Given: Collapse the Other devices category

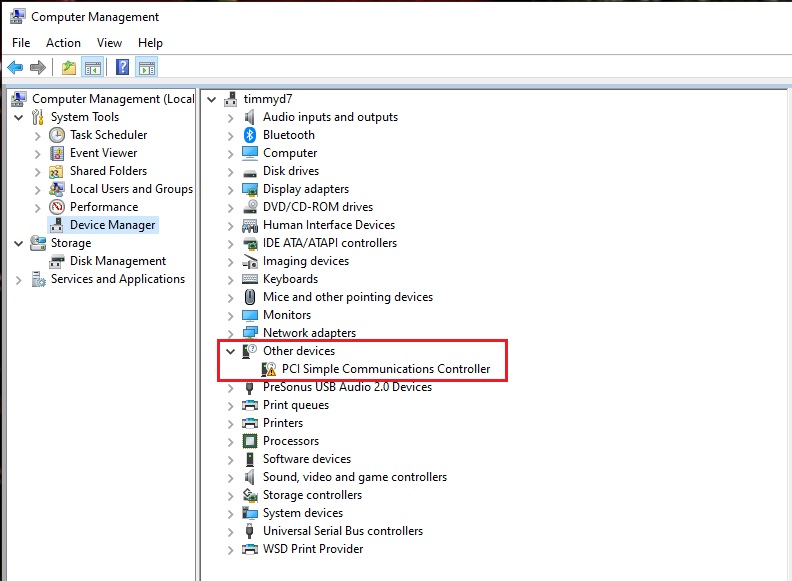Looking at the screenshot, I should pyautogui.click(x=230, y=351).
